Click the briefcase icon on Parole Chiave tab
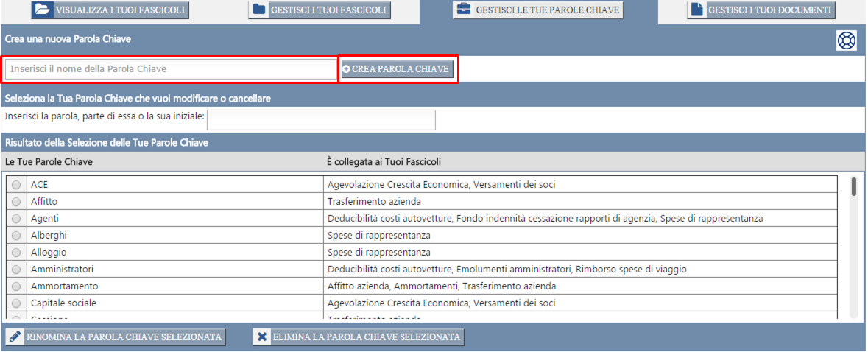This screenshot has width=868, height=352. 464,10
